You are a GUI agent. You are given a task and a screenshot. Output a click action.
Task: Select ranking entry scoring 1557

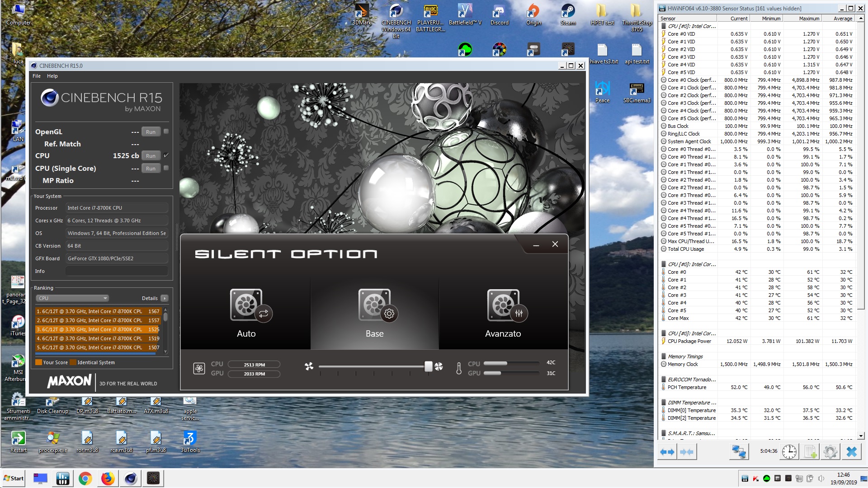[98, 320]
